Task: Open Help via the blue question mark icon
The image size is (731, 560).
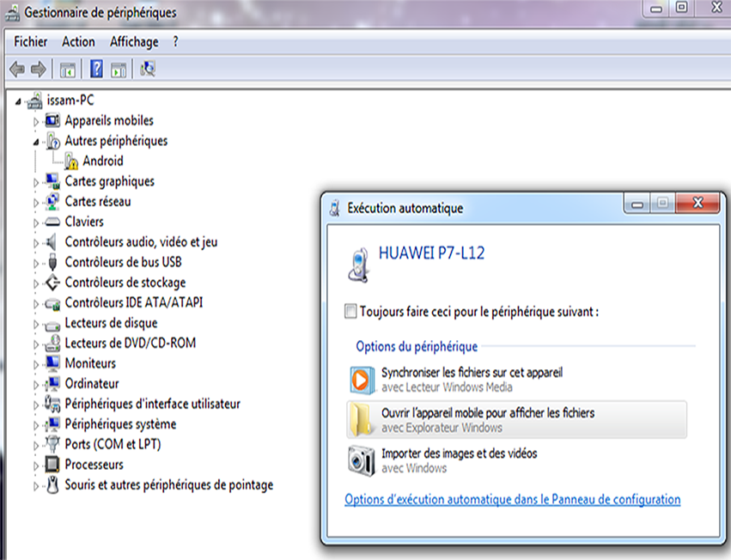Action: [96, 69]
